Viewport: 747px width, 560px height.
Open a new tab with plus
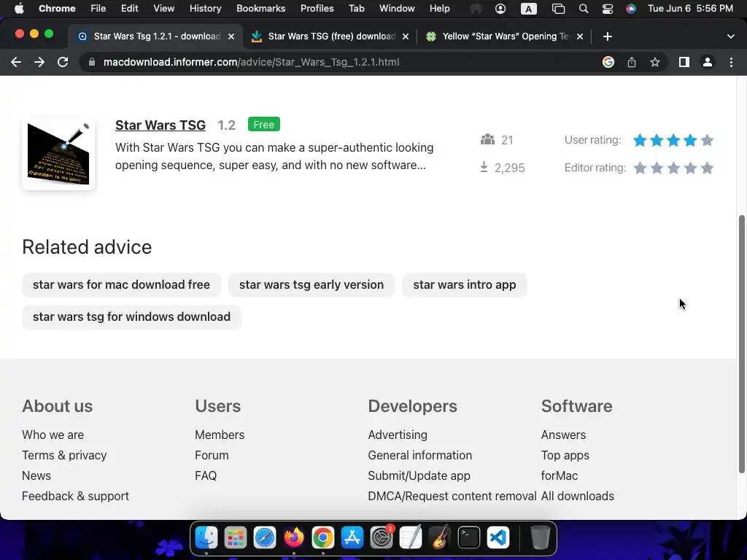[607, 36]
